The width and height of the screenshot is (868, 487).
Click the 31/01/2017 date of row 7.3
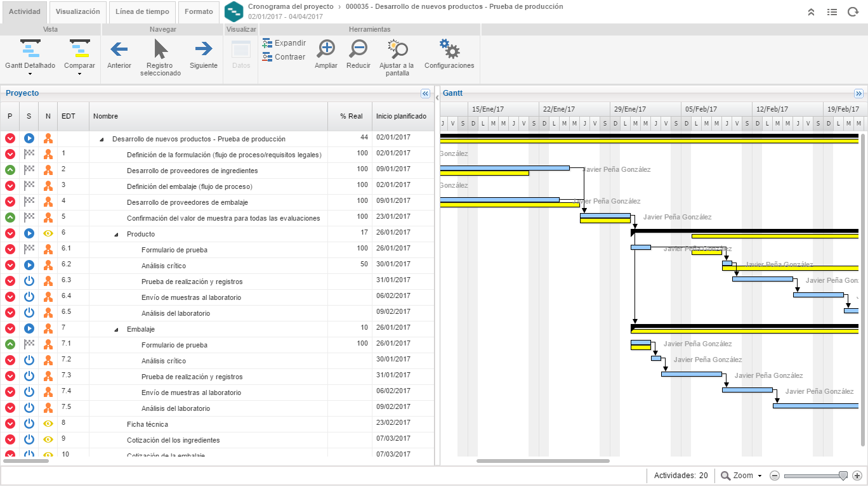pyautogui.click(x=393, y=375)
